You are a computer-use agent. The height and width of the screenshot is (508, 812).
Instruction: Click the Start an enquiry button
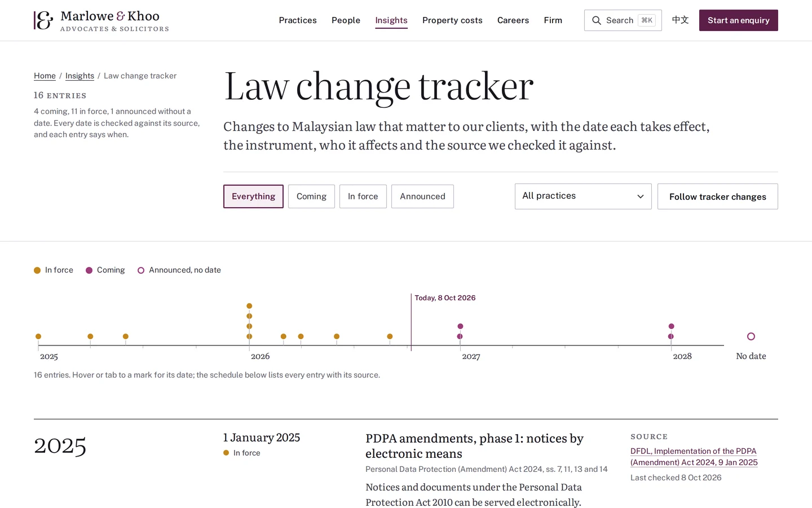click(x=739, y=20)
